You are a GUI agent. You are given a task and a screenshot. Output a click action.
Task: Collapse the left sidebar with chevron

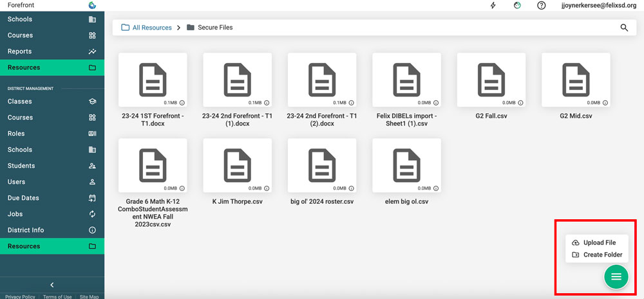pos(52,285)
